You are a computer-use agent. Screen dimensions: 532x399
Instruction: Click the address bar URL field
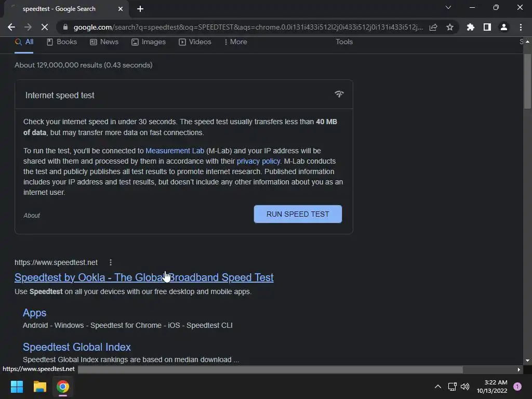pyautogui.click(x=248, y=27)
